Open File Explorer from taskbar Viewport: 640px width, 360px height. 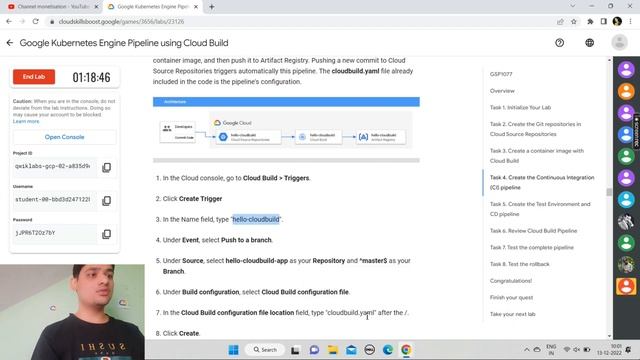pos(333,350)
